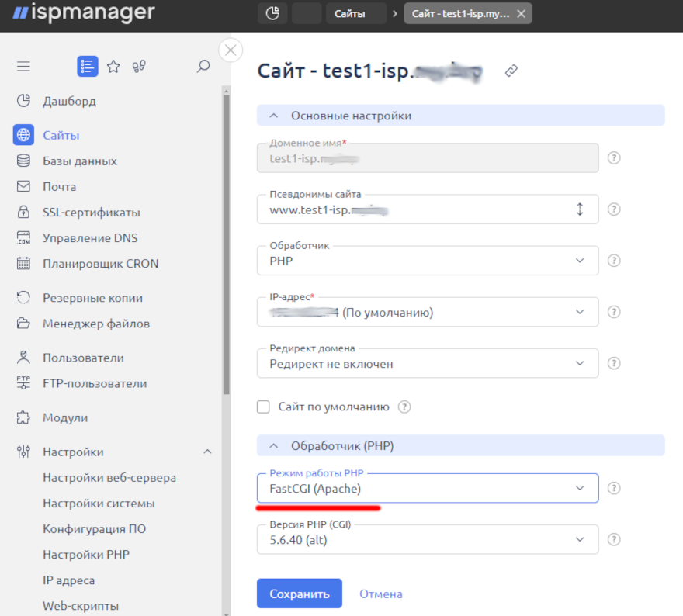Viewport: 683px width, 616px height.
Task: Open the Редирект домена dropdown
Action: point(427,363)
